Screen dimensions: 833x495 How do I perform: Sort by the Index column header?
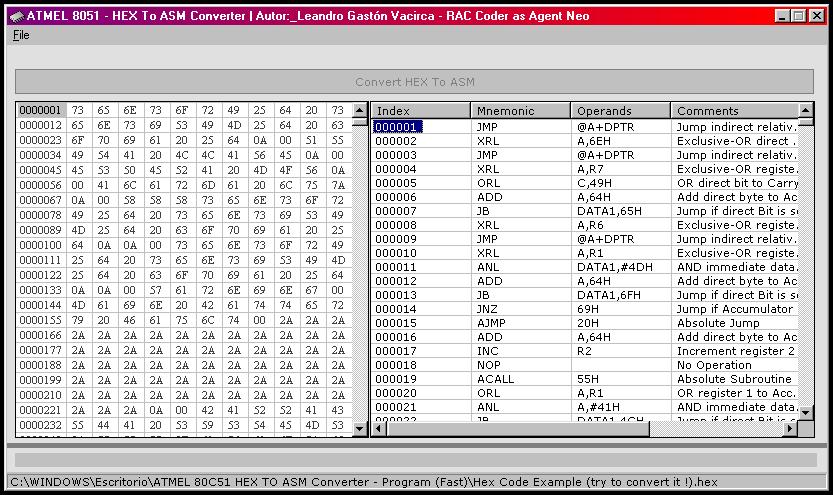[x=420, y=111]
